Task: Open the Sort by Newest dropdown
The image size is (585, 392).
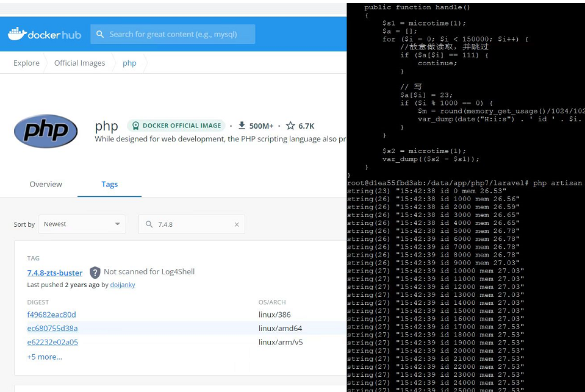Action: pos(82,224)
